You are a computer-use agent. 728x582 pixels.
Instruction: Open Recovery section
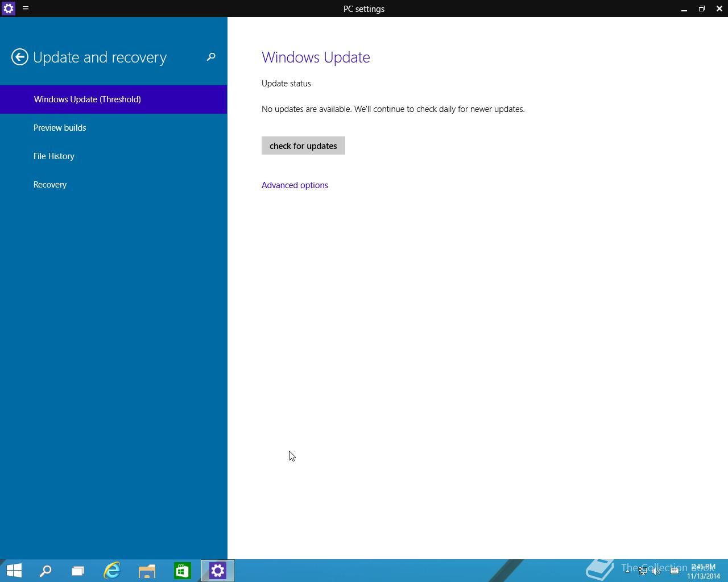(114, 185)
